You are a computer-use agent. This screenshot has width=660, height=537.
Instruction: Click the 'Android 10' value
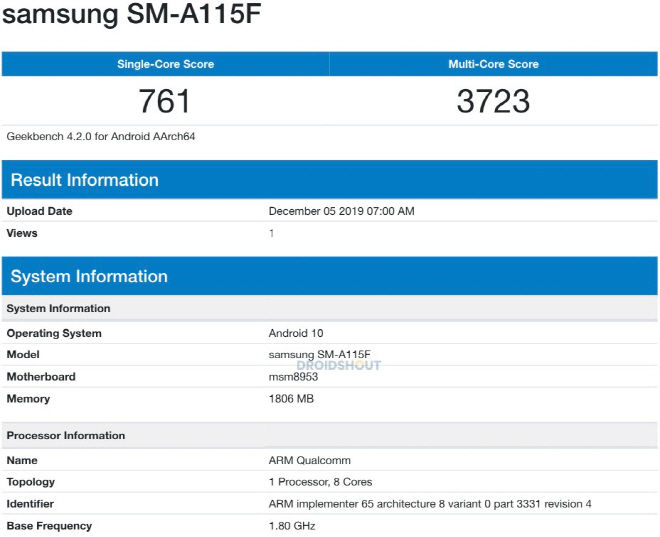[x=296, y=333]
